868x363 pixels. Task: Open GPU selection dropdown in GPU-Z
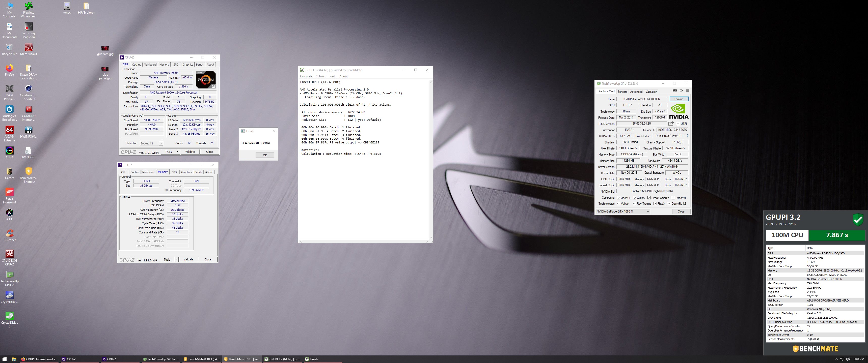pos(623,211)
